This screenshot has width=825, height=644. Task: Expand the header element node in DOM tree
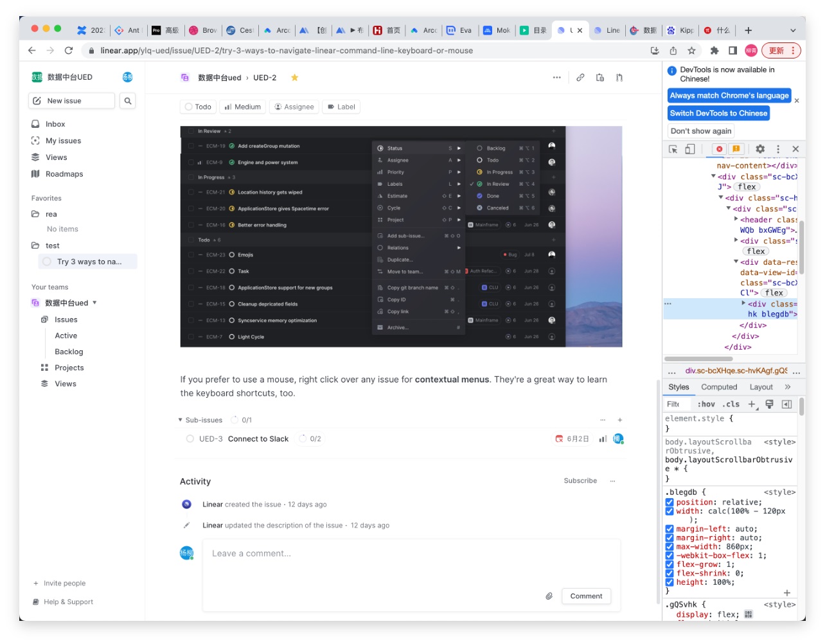pyautogui.click(x=736, y=219)
